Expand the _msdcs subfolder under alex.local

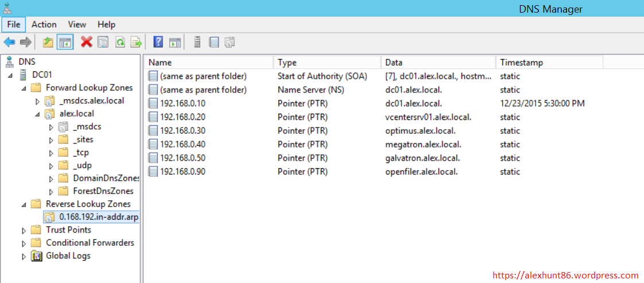click(51, 127)
